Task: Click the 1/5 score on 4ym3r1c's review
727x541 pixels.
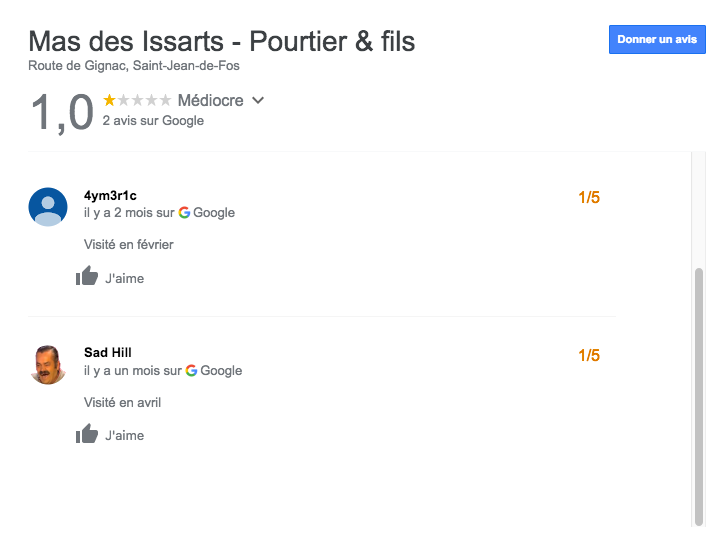Action: tap(589, 197)
